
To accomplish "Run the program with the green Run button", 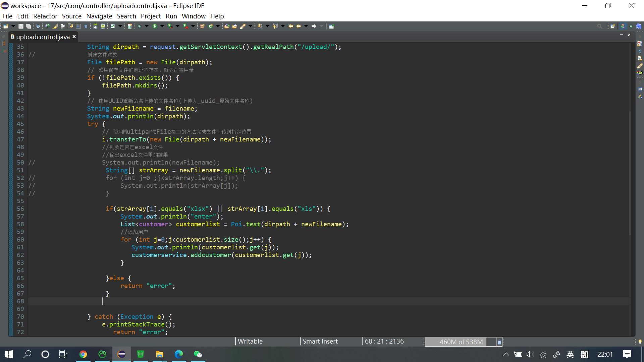I will pos(155,26).
